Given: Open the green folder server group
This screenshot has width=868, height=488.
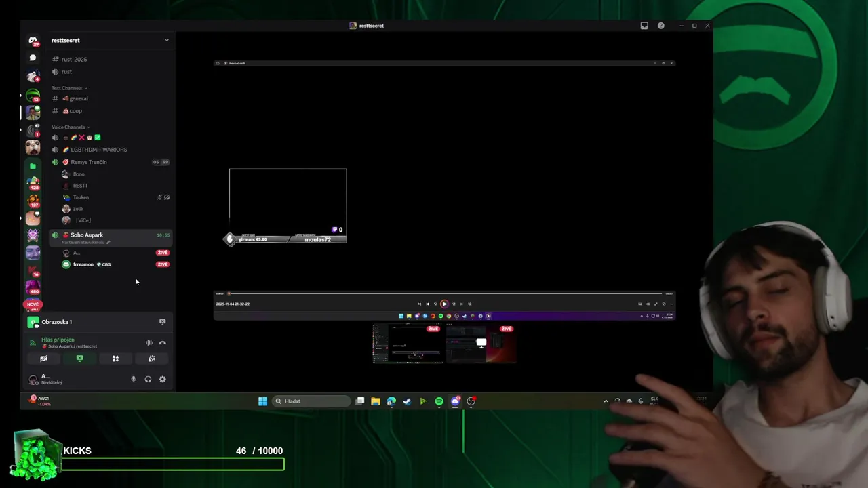Looking at the screenshot, I should pyautogui.click(x=33, y=166).
